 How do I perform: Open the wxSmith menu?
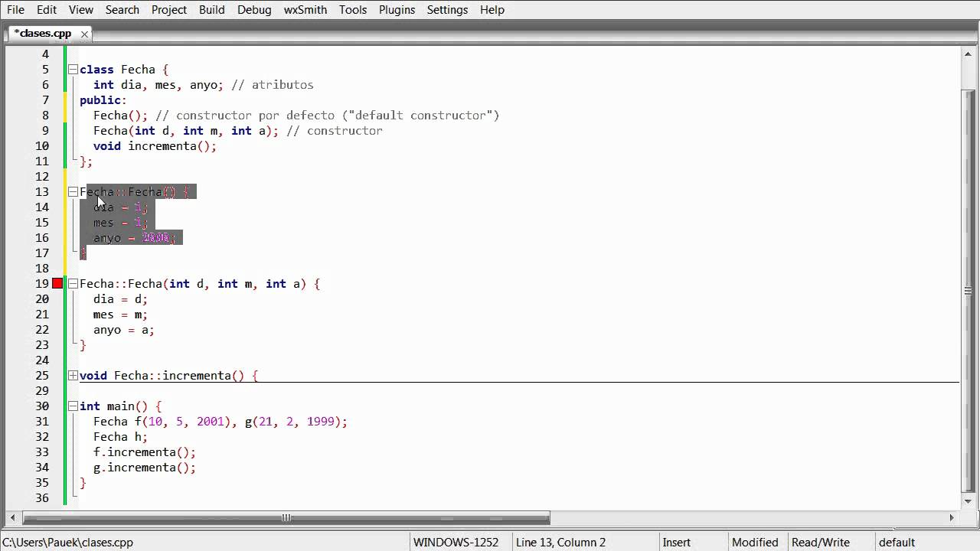click(x=305, y=10)
